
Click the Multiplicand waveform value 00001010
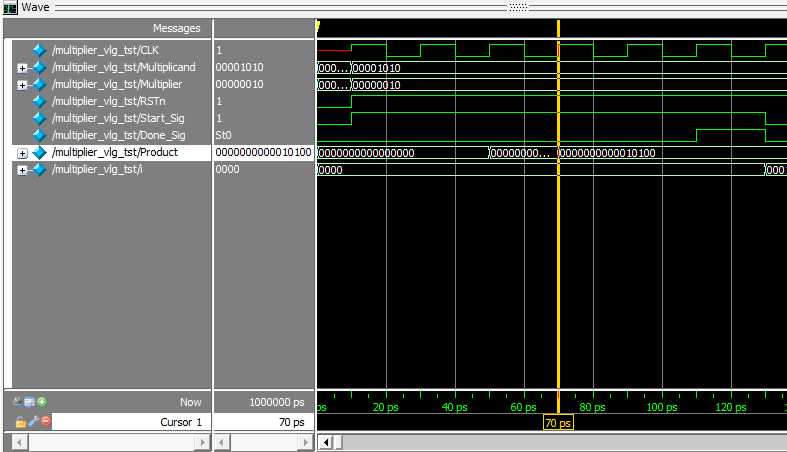[x=377, y=68]
